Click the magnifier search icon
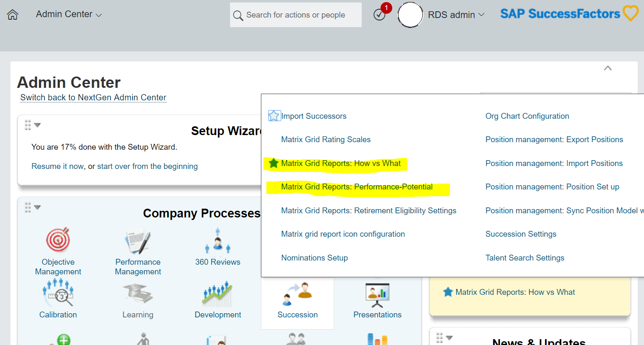 pyautogui.click(x=238, y=15)
